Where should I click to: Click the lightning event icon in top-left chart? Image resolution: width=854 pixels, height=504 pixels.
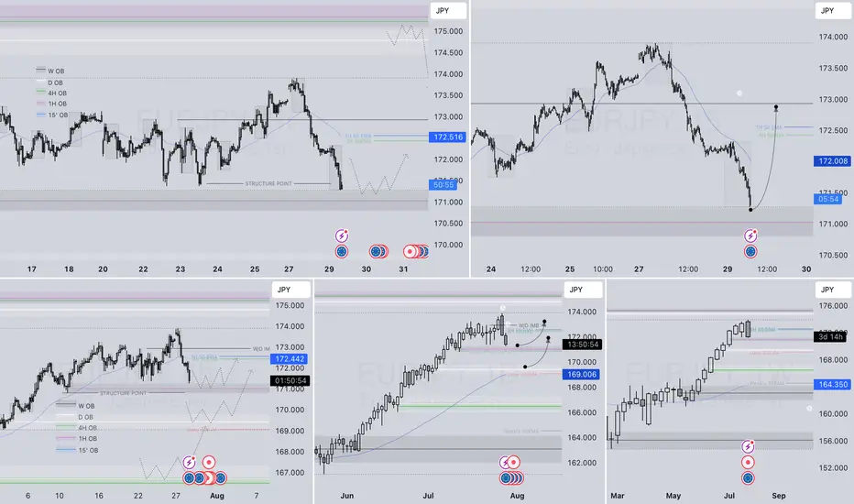pos(342,236)
